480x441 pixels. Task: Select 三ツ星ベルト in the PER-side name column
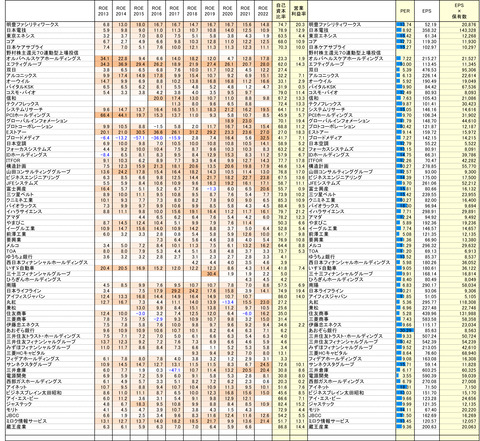(x=322, y=194)
